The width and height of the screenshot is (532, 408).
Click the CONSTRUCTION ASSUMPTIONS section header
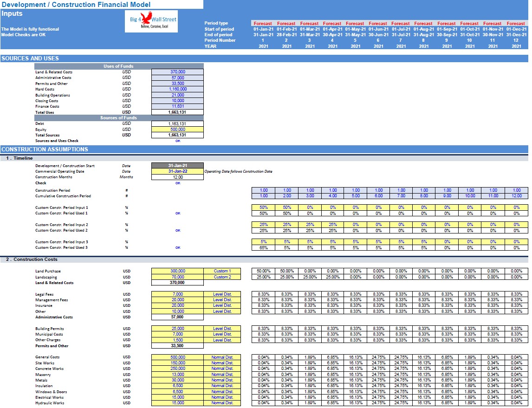[264, 149]
